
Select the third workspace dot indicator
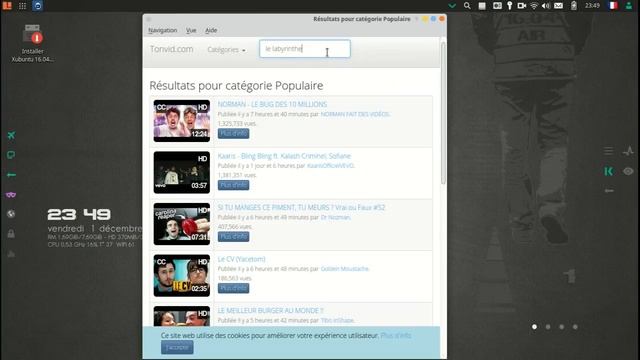pos(562,327)
